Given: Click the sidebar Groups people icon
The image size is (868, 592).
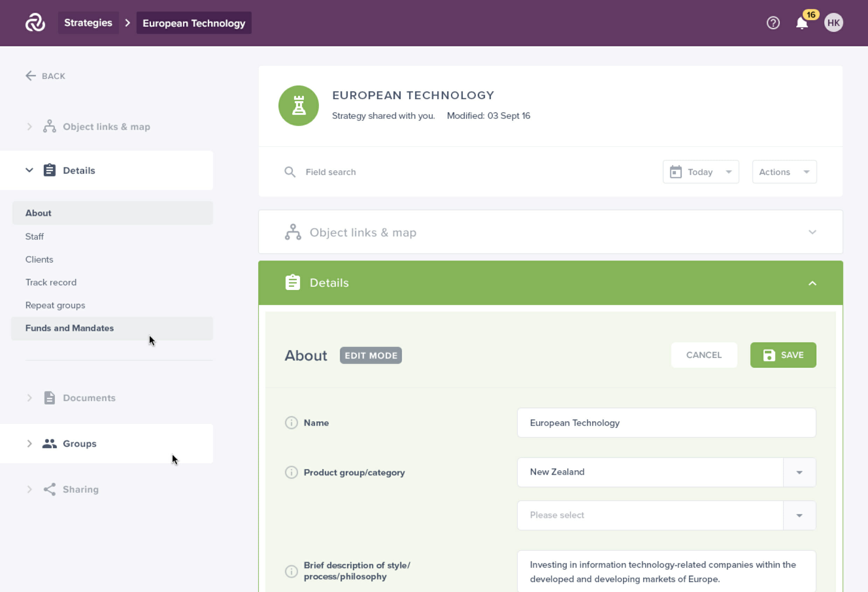Looking at the screenshot, I should (49, 443).
